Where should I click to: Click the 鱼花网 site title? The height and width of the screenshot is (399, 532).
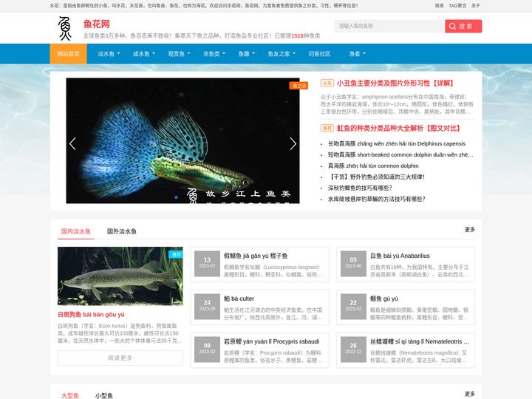tap(97, 24)
